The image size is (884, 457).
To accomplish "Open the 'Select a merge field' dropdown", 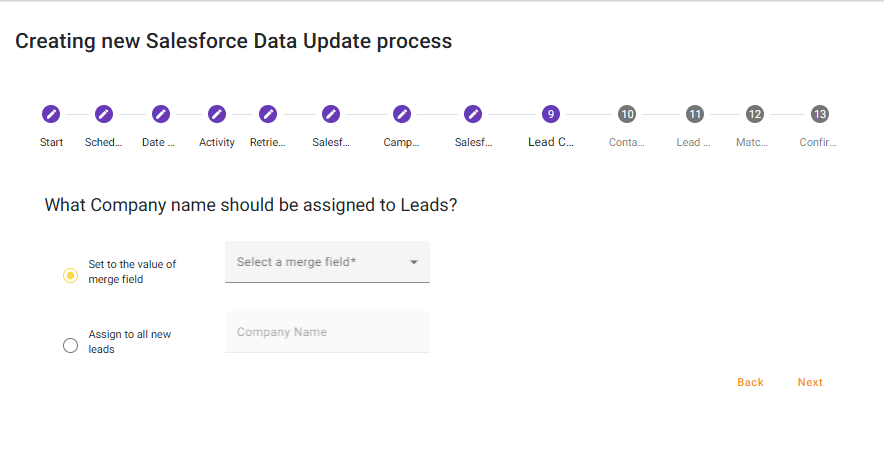I will 320,262.
